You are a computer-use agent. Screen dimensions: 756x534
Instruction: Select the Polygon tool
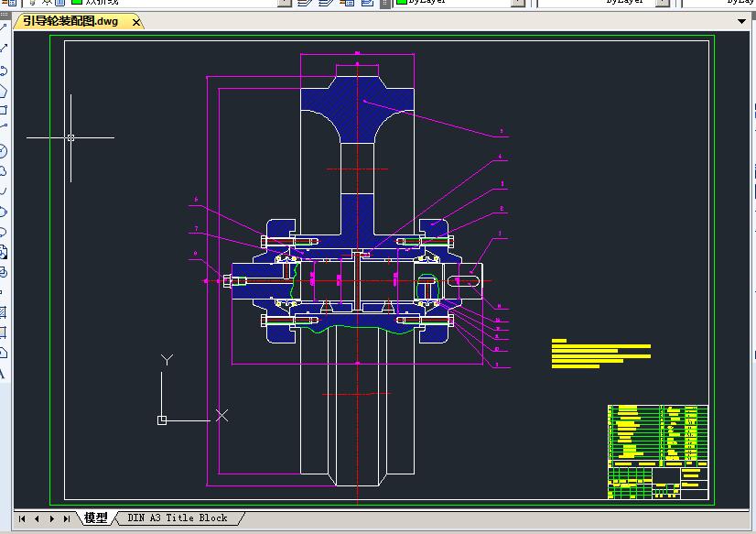click(x=3, y=91)
